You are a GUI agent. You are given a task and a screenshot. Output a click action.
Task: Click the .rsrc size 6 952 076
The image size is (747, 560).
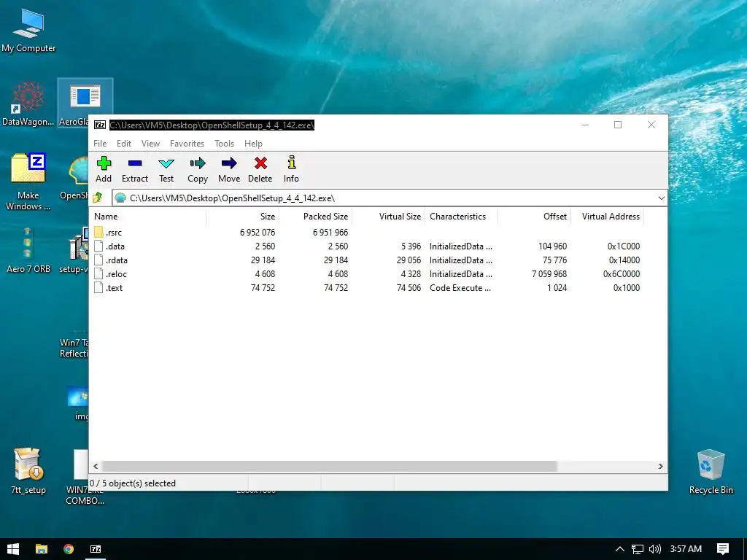(258, 233)
